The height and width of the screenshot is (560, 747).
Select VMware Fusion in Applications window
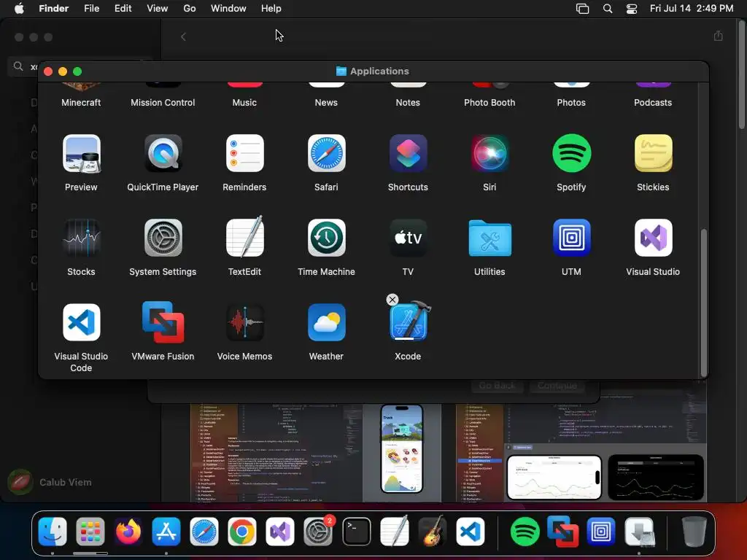pos(163,322)
